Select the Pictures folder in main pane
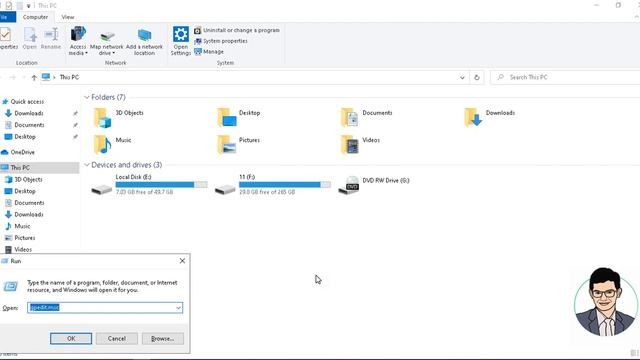 238,144
